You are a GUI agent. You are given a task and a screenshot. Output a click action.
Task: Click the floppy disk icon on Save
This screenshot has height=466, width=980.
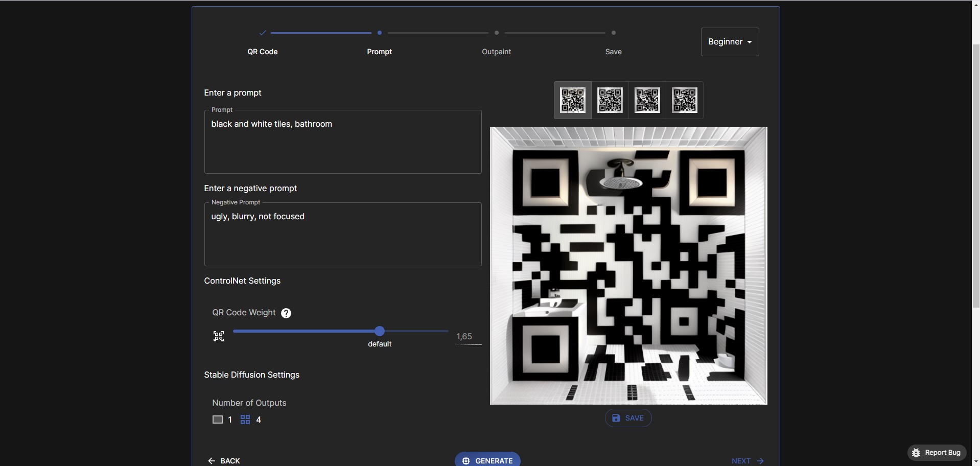click(616, 418)
